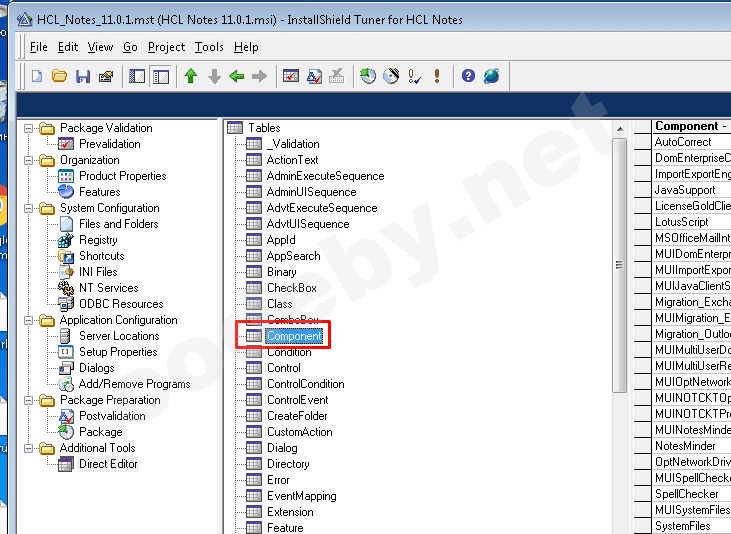This screenshot has width=731, height=534.
Task: Open the Tools menu
Action: [x=209, y=47]
